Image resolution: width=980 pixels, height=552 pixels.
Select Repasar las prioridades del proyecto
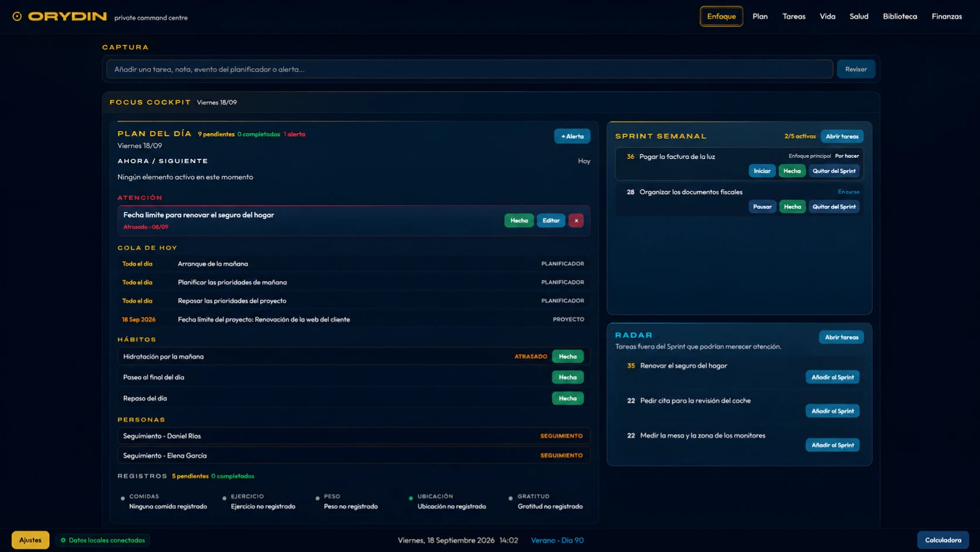tap(353, 301)
